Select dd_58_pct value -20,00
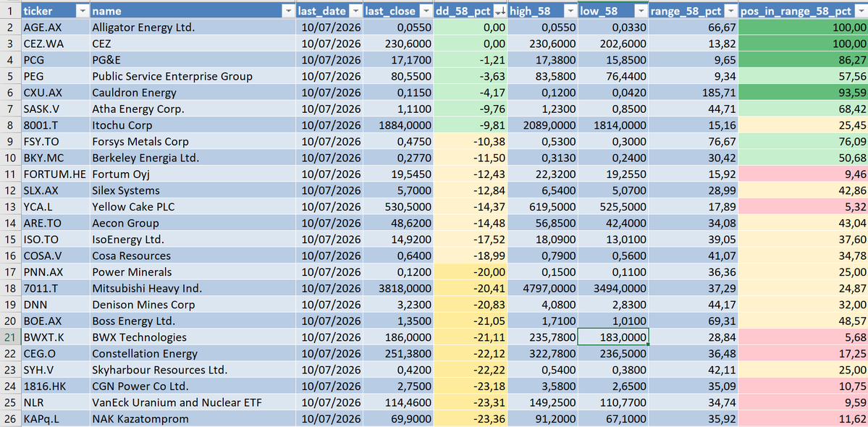 (x=471, y=272)
